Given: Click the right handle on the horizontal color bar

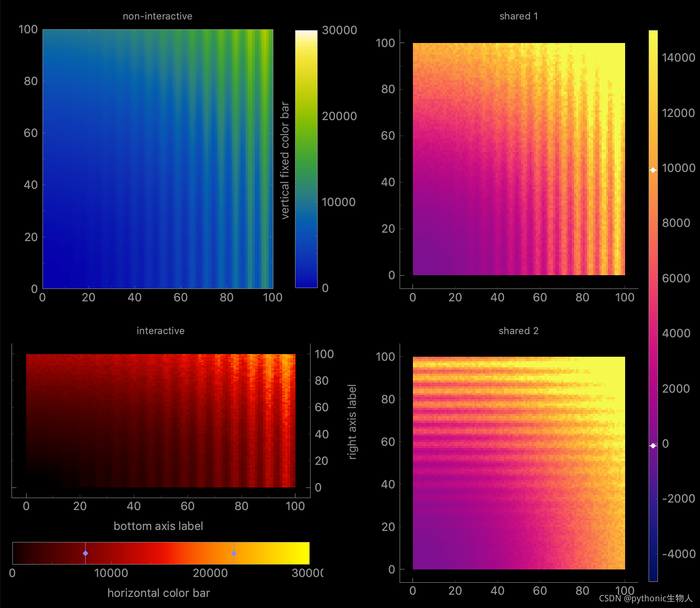Looking at the screenshot, I should (234, 553).
